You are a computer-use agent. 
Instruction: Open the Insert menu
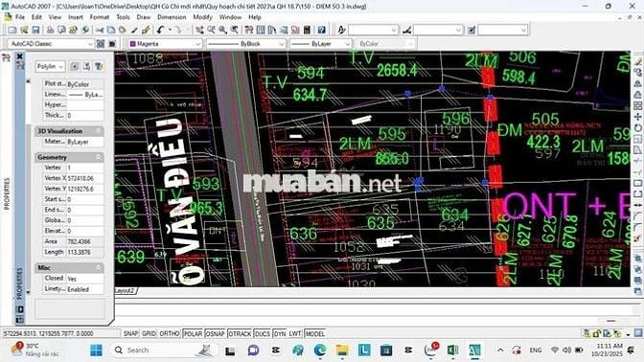[76, 17]
